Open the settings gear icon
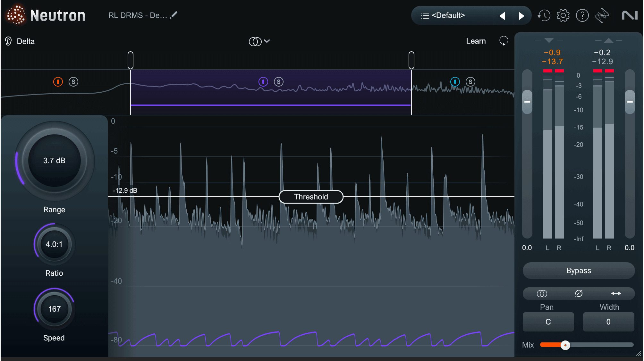The width and height of the screenshot is (644, 361). [x=563, y=15]
